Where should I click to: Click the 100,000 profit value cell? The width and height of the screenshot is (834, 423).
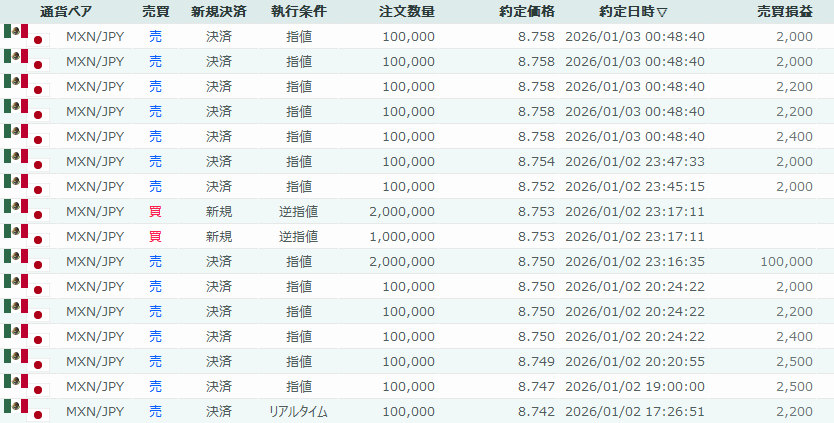click(x=785, y=261)
